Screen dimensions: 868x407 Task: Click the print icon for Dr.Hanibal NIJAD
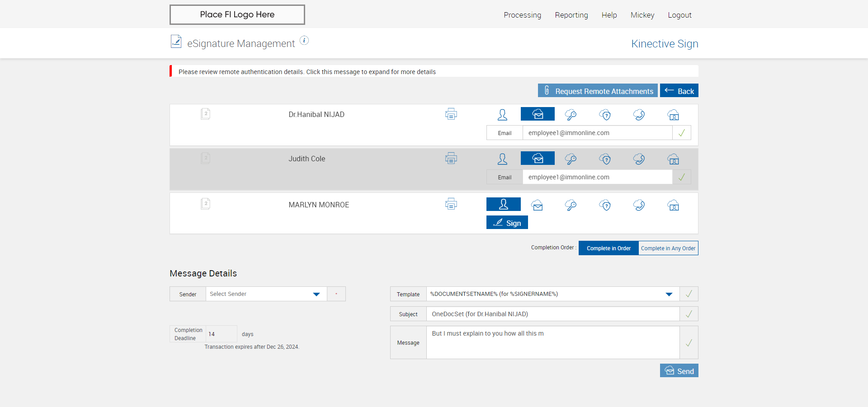pos(451,114)
